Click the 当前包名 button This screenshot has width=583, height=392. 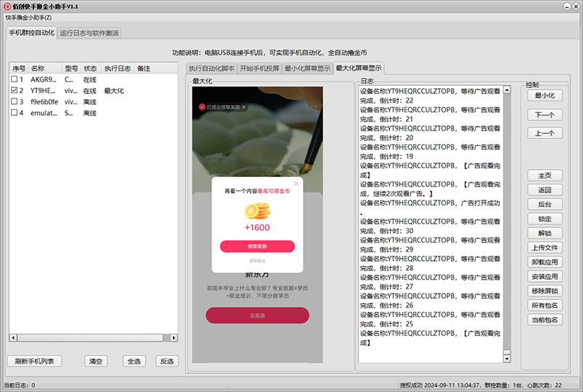(544, 320)
